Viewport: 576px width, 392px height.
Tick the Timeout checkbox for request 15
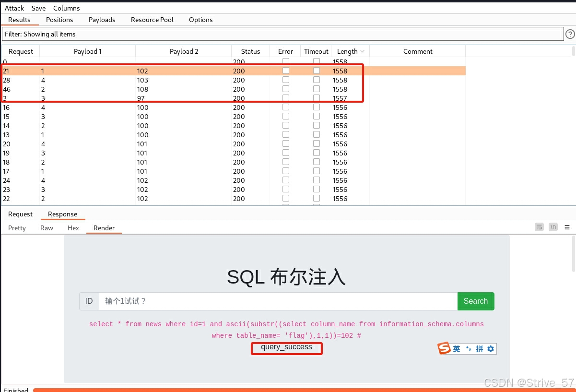click(x=317, y=116)
